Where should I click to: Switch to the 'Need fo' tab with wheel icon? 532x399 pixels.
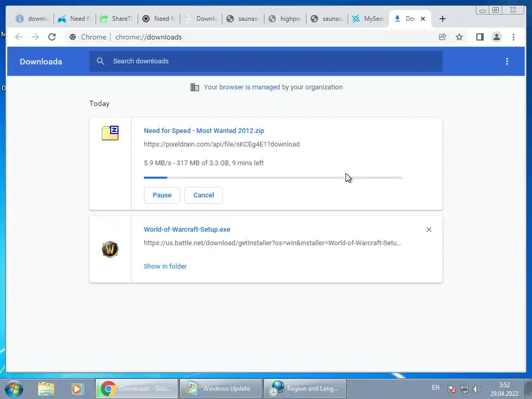(159, 19)
